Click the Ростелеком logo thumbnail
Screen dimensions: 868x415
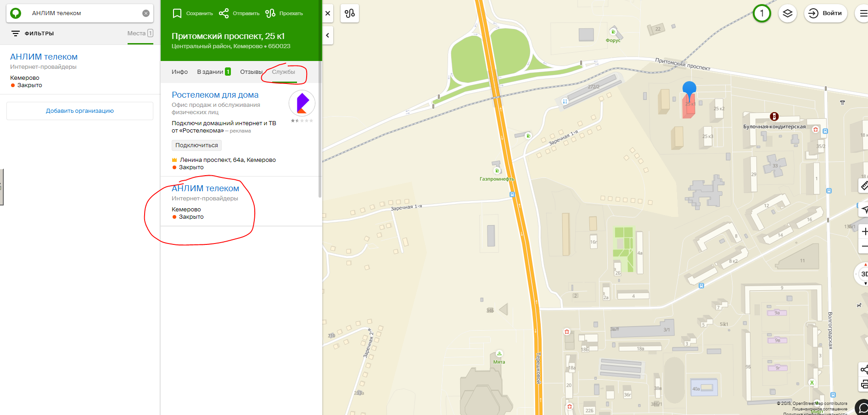(x=302, y=103)
